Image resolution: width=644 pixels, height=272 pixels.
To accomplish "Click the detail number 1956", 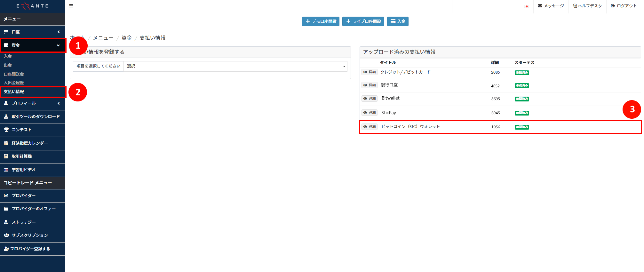I will (496, 127).
